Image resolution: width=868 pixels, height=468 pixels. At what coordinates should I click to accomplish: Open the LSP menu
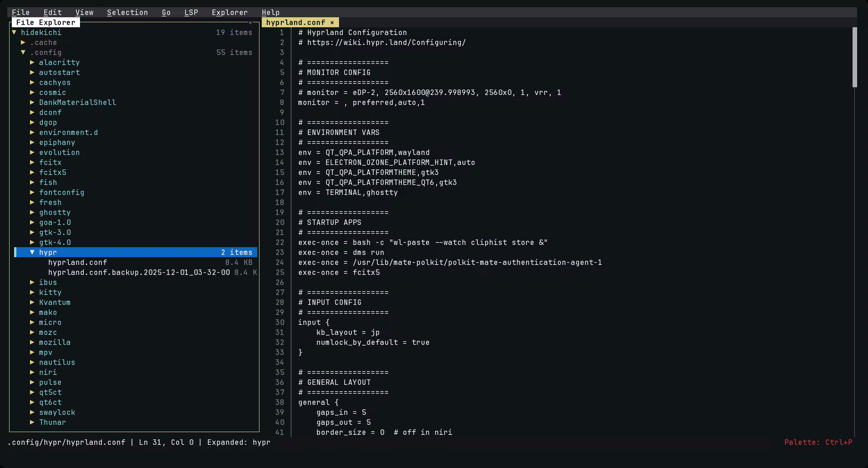click(191, 12)
